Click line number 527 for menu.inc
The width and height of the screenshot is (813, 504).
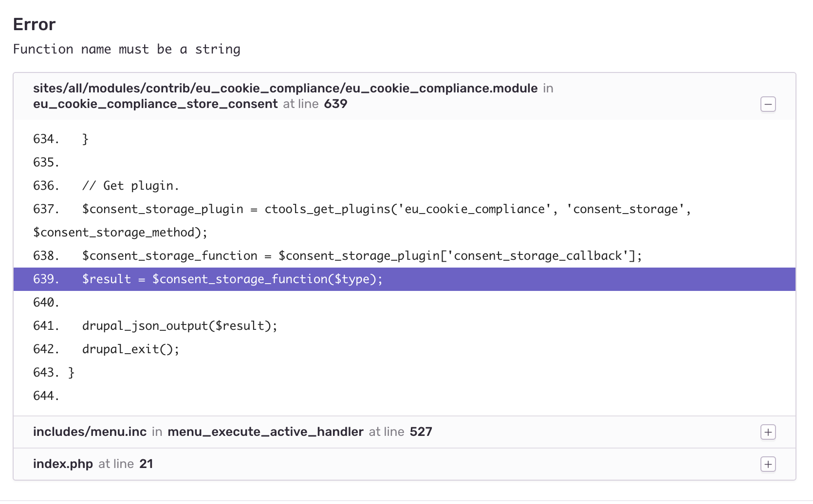pyautogui.click(x=421, y=432)
